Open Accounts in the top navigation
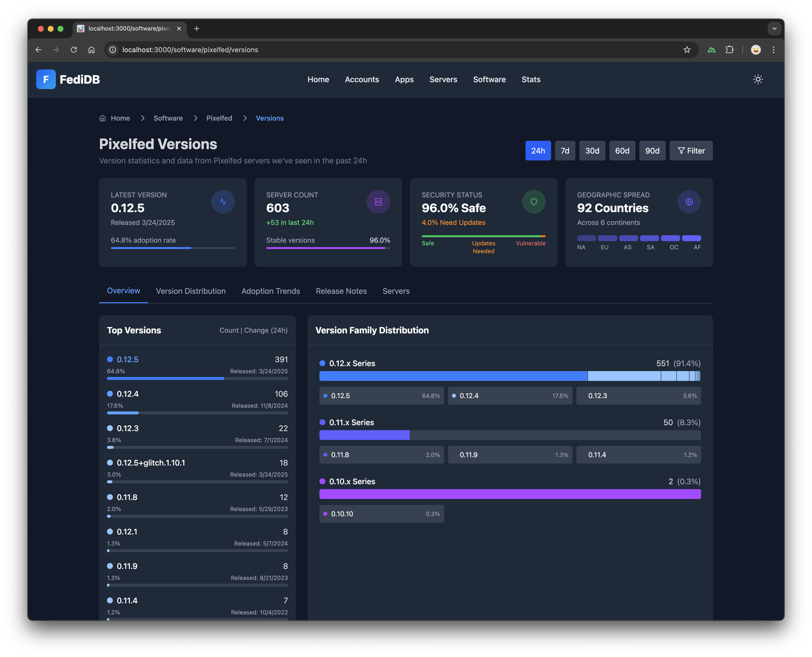This screenshot has height=657, width=812. pyautogui.click(x=362, y=79)
